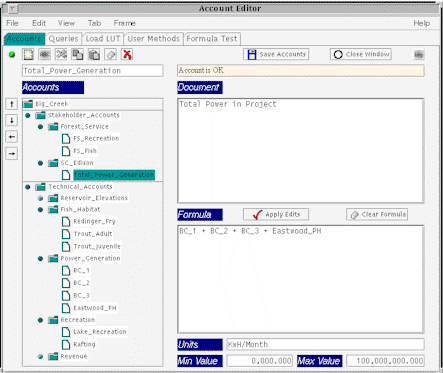The image size is (443, 373).
Task: Collapse the Power_Generation folder bullet
Action: (40, 258)
